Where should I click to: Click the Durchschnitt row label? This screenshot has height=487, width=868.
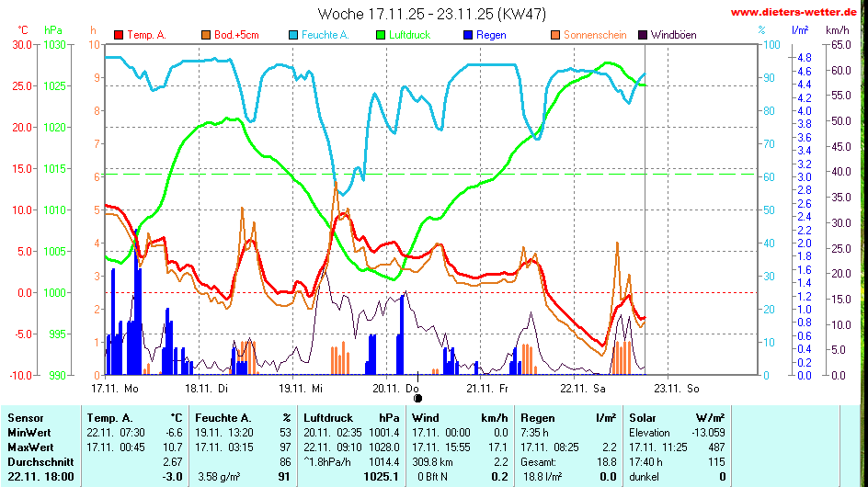point(38,461)
